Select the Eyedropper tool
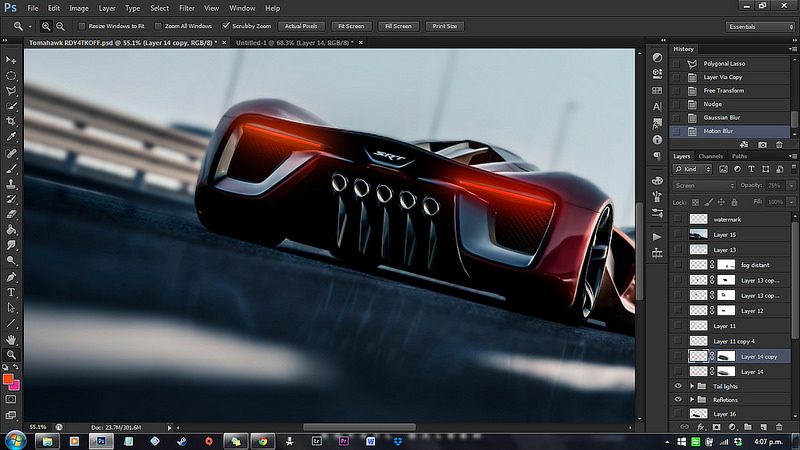This screenshot has width=800, height=450. tap(11, 137)
